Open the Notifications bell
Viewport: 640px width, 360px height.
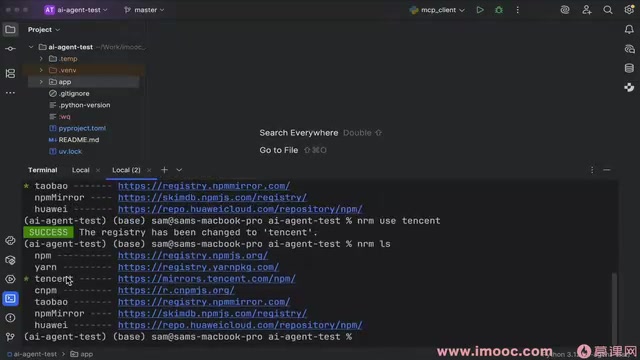(629, 29)
